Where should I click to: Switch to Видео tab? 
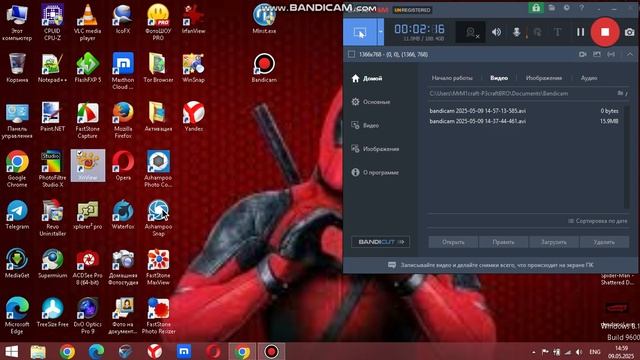pos(499,78)
